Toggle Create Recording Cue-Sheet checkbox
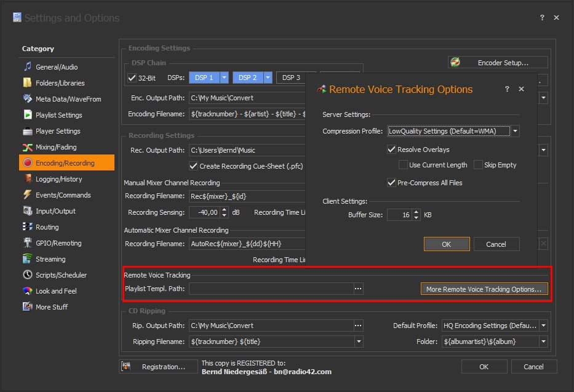Screen dimensions: 574x392 (x=193, y=166)
